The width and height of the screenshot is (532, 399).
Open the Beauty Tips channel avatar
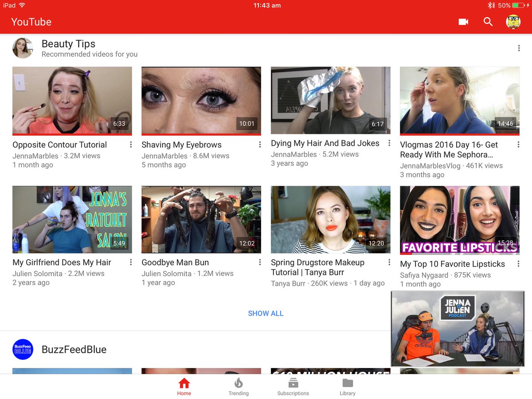click(x=23, y=48)
